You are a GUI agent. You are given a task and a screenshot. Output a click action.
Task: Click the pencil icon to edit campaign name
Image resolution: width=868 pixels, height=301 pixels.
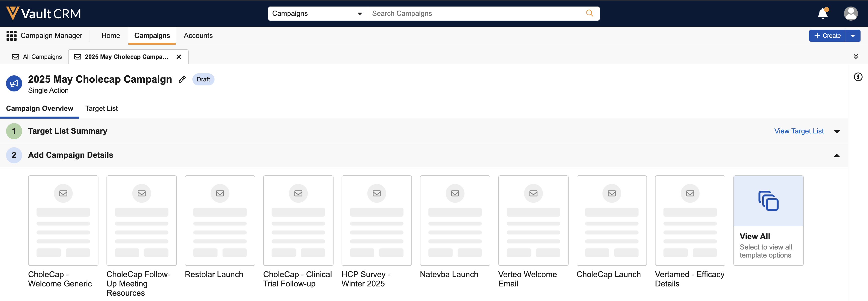[x=182, y=79]
